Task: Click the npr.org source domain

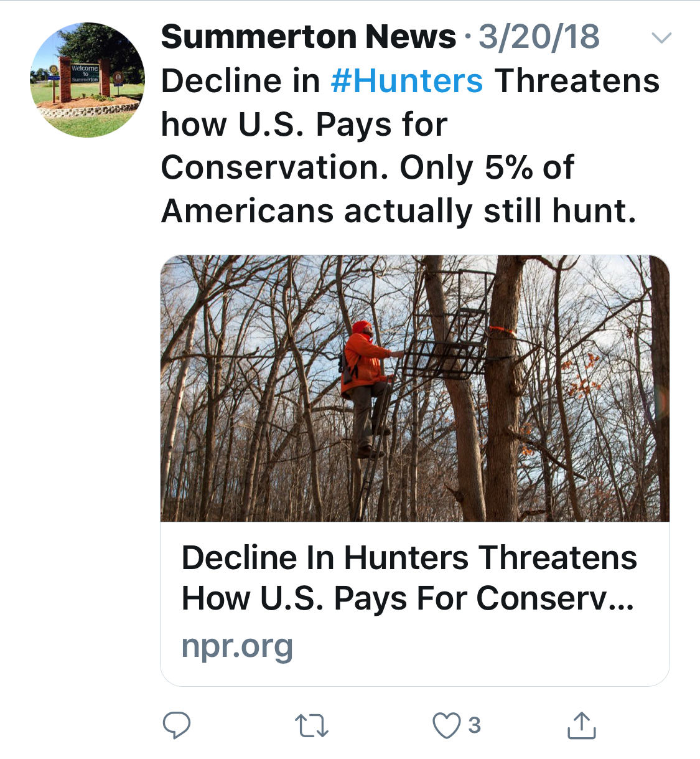Action: [x=237, y=646]
